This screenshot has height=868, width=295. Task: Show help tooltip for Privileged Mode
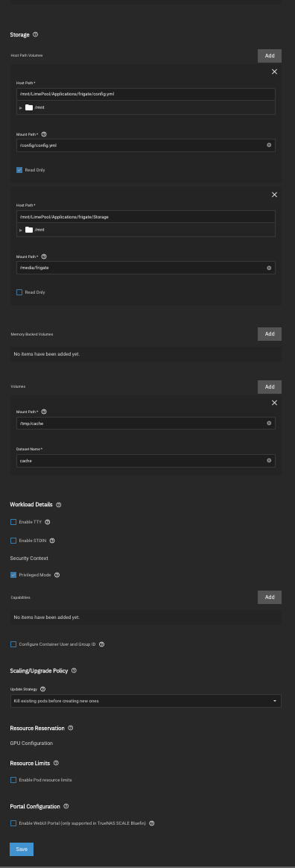[x=57, y=575]
